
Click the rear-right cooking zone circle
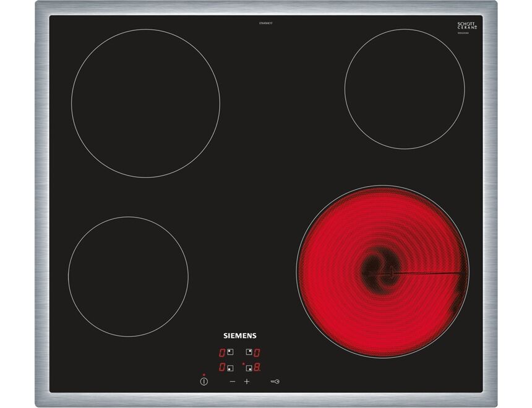pos(405,90)
